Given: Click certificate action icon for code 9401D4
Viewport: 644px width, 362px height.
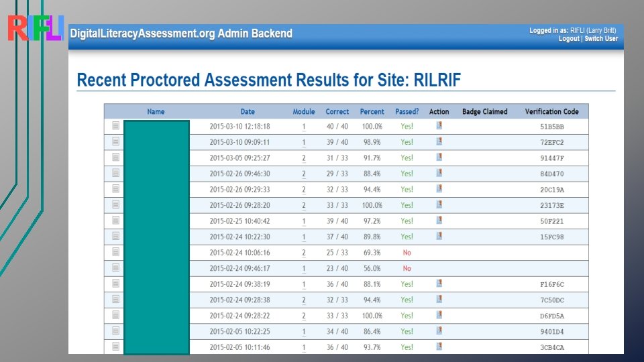Looking at the screenshot, I should (x=439, y=330).
